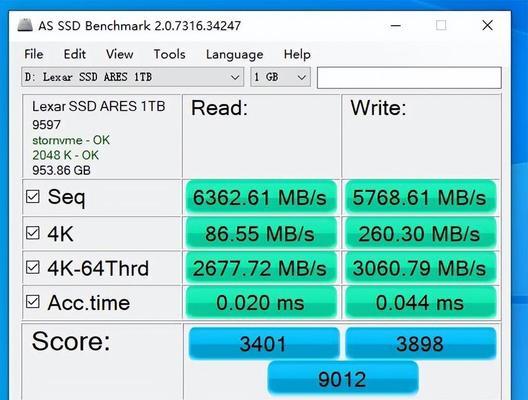The height and width of the screenshot is (400, 528).
Task: Click the Seq write result 5768.61 MB/s
Action: 421,197
